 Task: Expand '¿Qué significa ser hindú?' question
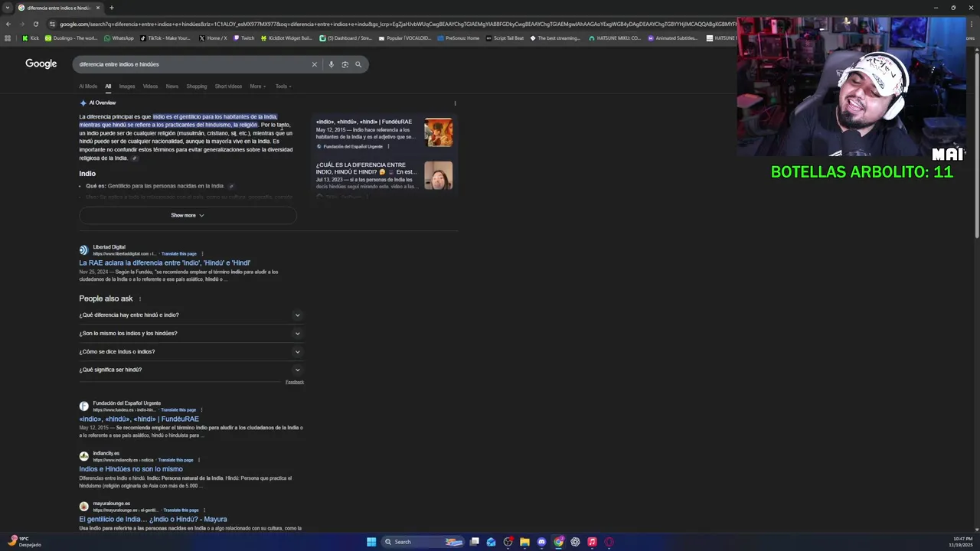coord(190,370)
